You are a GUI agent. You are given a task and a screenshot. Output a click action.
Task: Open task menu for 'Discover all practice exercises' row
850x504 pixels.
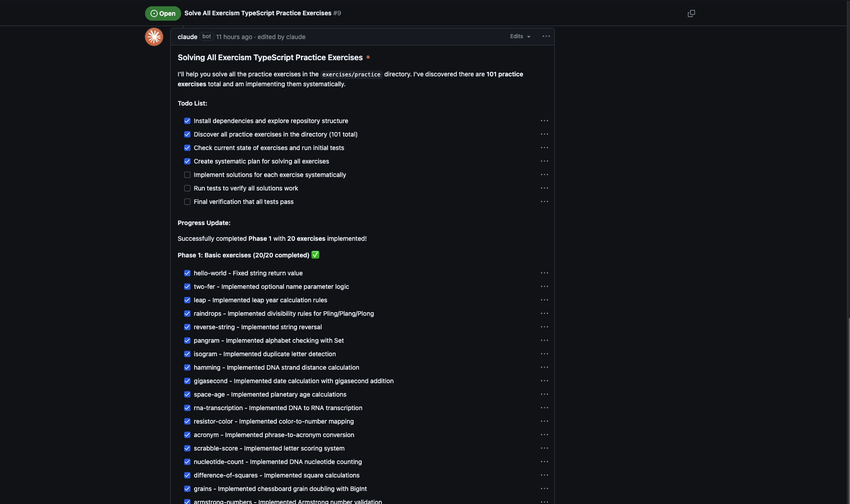tap(545, 134)
